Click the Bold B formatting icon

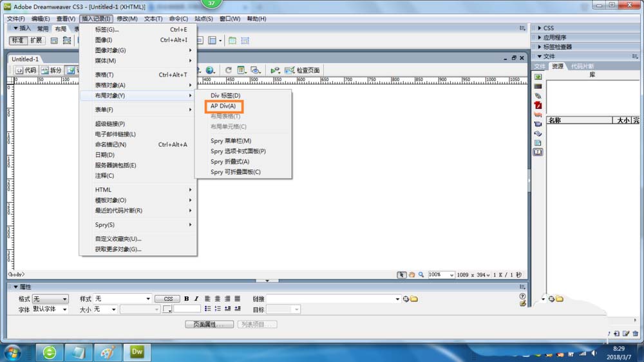[187, 299]
